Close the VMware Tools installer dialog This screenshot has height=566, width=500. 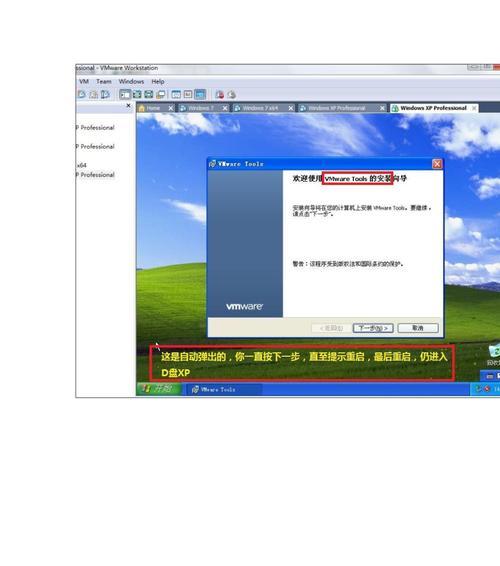[x=437, y=164]
